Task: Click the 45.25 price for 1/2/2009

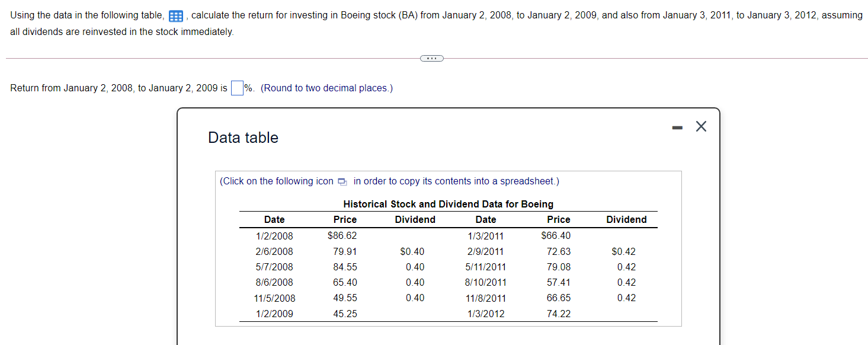Action: point(345,314)
